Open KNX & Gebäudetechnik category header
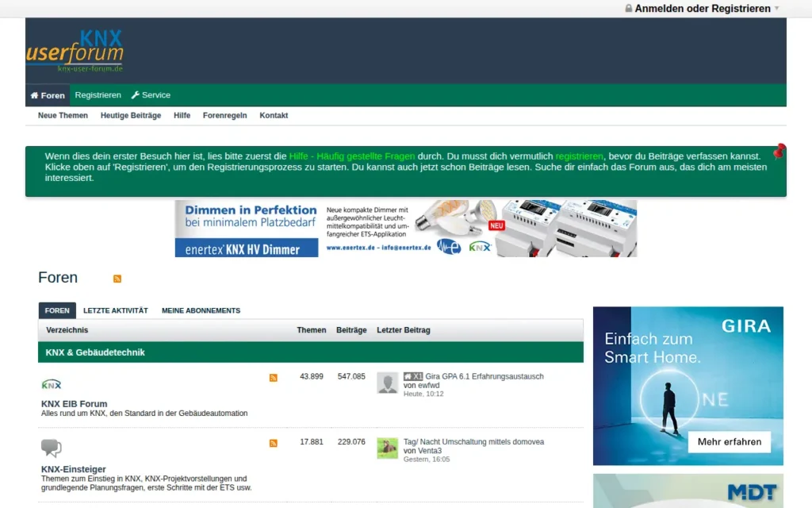Viewport: 812px width, 508px height. point(95,352)
